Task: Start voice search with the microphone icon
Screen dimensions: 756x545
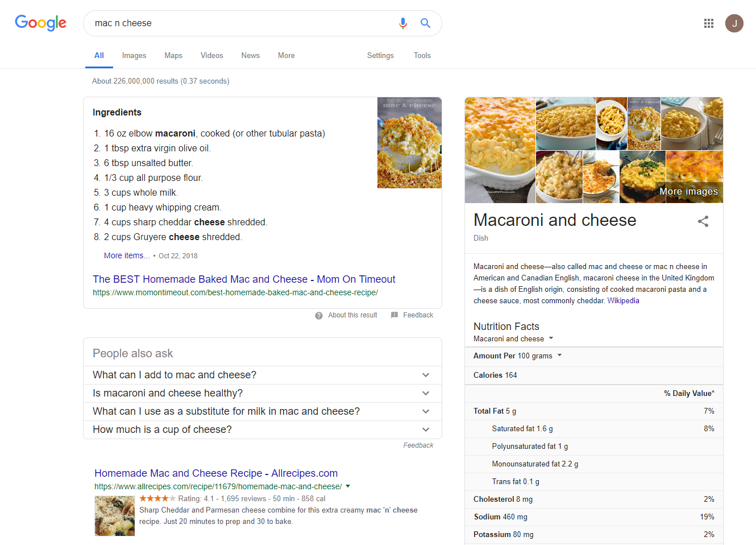Action: (x=403, y=23)
